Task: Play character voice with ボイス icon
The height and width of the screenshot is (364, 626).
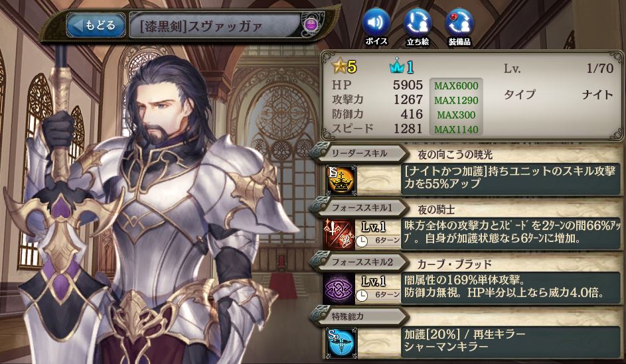Action: point(376,27)
